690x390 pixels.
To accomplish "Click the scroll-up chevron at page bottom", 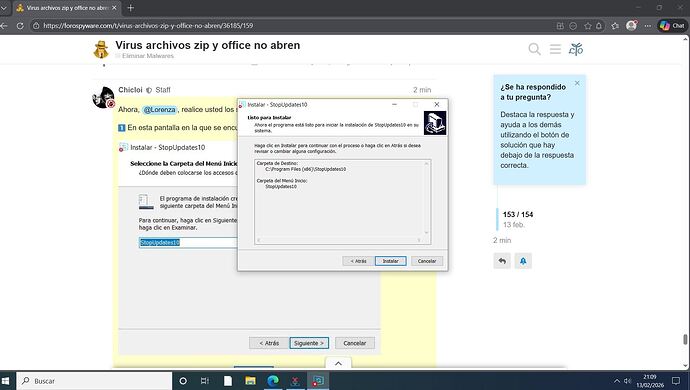I will (338, 363).
